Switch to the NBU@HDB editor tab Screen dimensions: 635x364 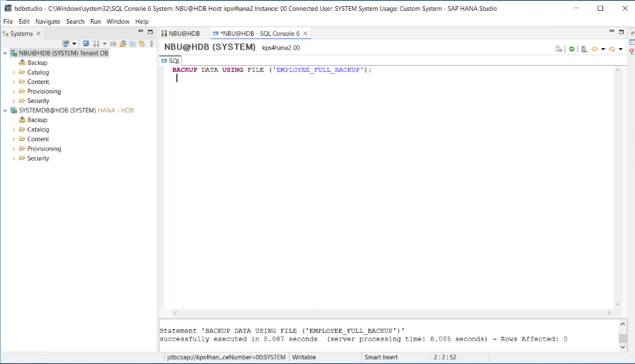pyautogui.click(x=180, y=34)
